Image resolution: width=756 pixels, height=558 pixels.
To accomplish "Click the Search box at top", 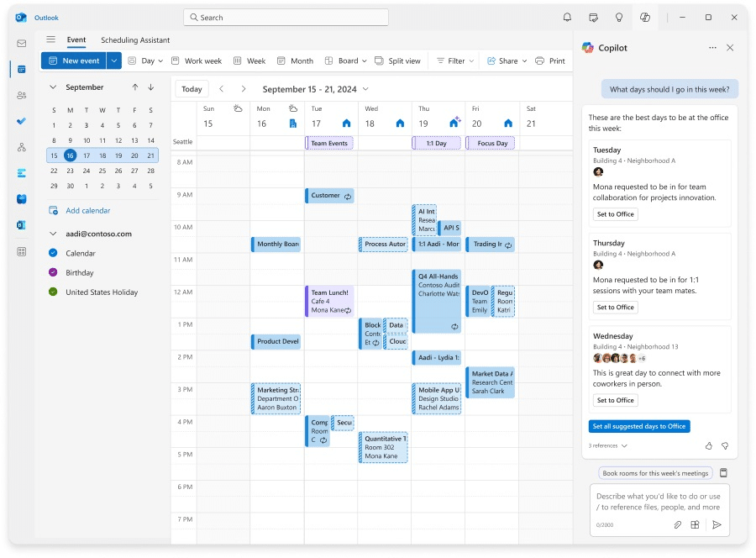I will [286, 17].
